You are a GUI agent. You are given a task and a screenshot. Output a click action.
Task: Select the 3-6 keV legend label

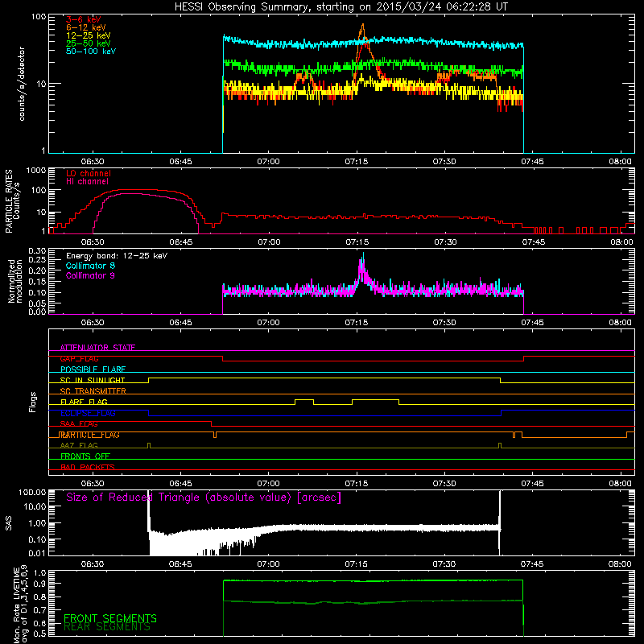[83, 19]
